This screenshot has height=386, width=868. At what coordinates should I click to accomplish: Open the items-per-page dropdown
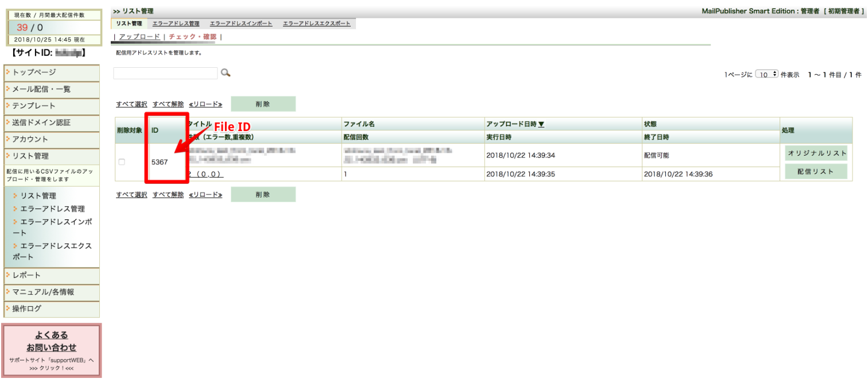click(x=767, y=75)
